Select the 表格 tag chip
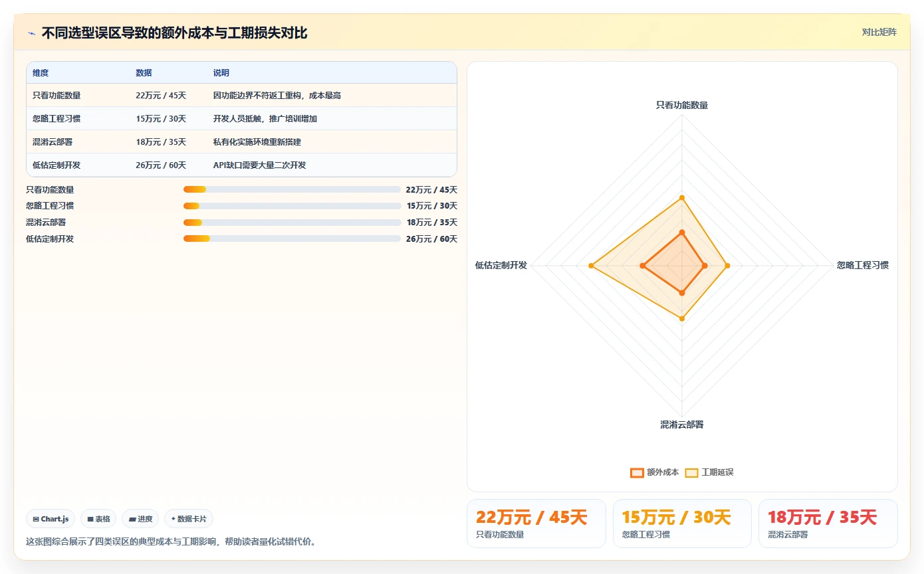 tap(98, 519)
